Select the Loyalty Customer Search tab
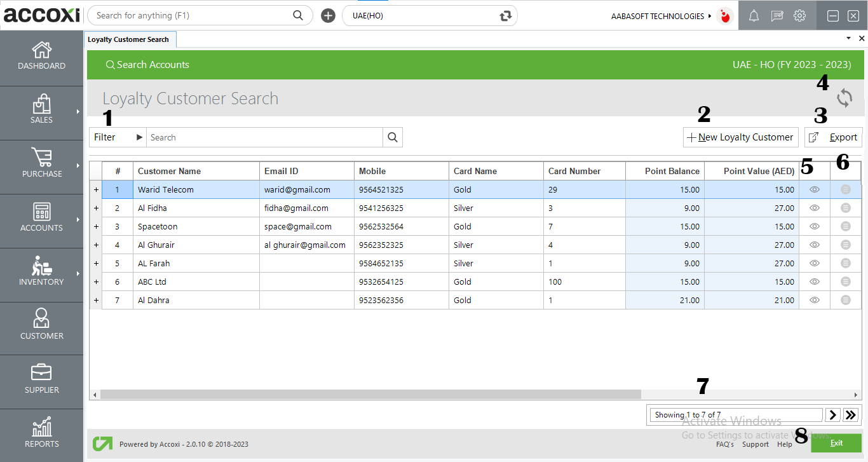The image size is (868, 462). pos(130,39)
